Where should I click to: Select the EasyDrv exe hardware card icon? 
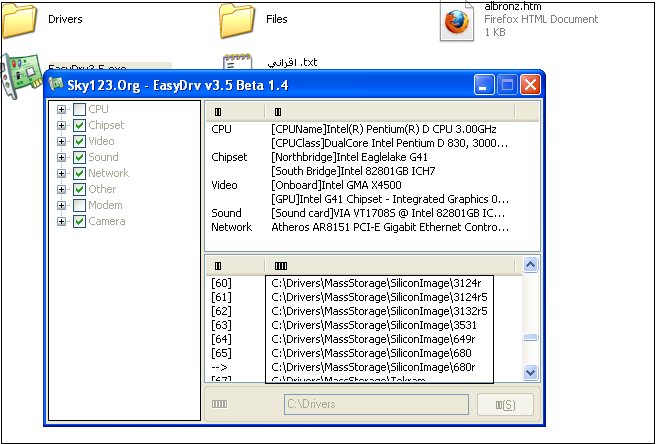tap(21, 76)
